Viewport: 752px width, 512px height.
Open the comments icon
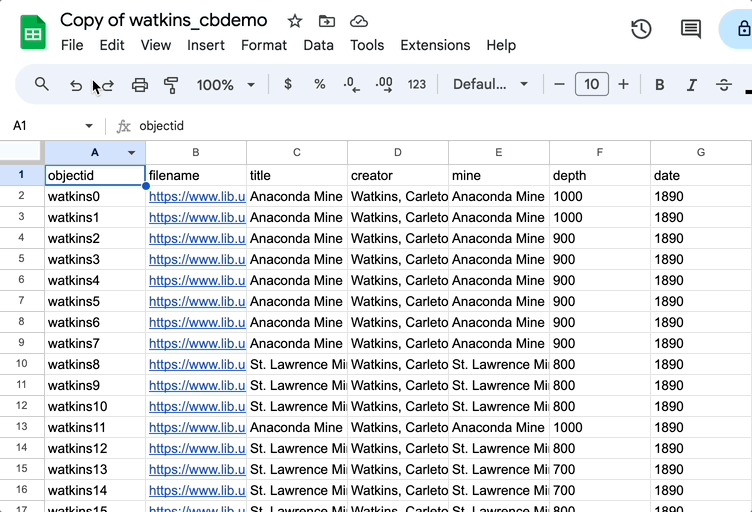coord(691,29)
